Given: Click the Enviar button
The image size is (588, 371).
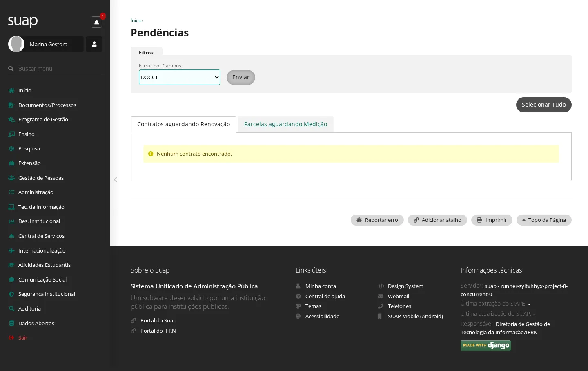Looking at the screenshot, I should 241,77.
